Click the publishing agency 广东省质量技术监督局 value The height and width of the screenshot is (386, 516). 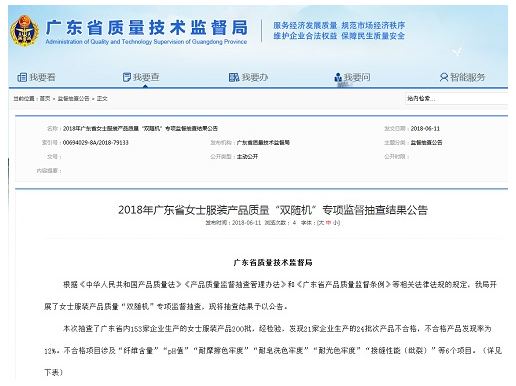tap(263, 143)
